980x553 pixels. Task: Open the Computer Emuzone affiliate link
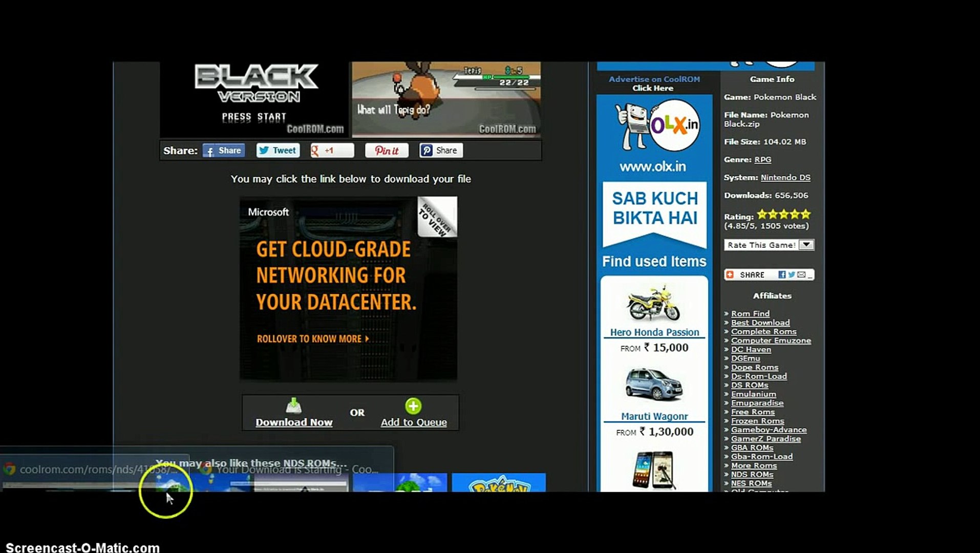pos(771,341)
